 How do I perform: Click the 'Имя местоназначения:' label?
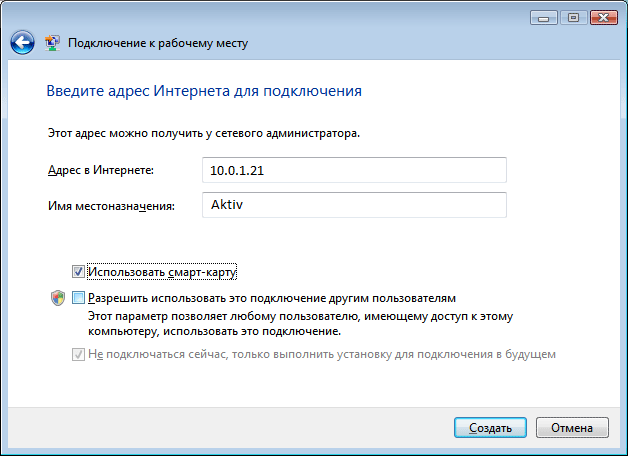pos(111,206)
